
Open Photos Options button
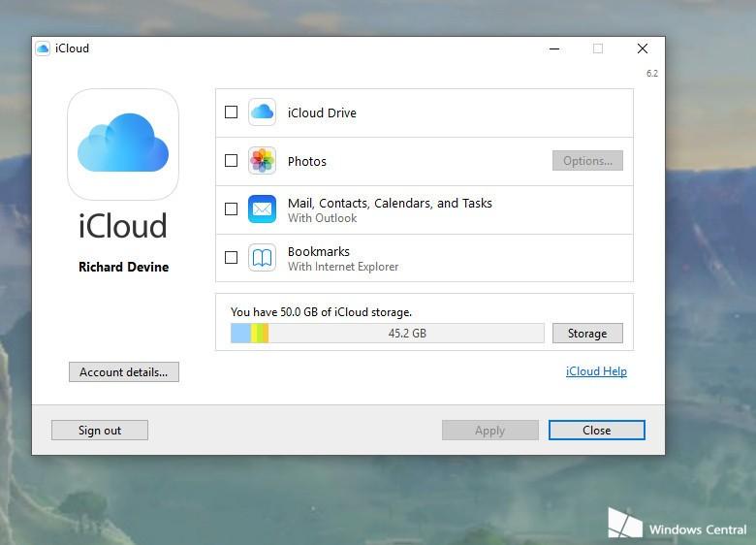[x=587, y=161]
